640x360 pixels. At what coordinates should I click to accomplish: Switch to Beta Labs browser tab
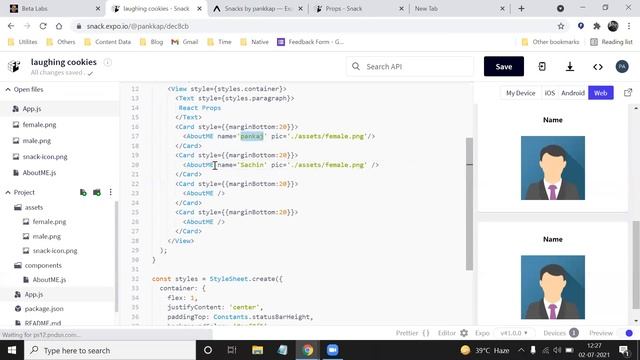[x=53, y=9]
